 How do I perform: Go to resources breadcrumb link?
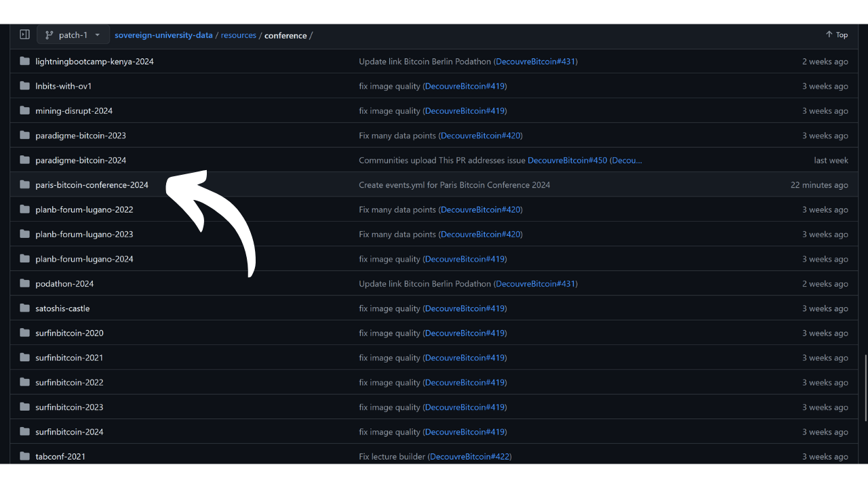click(238, 35)
